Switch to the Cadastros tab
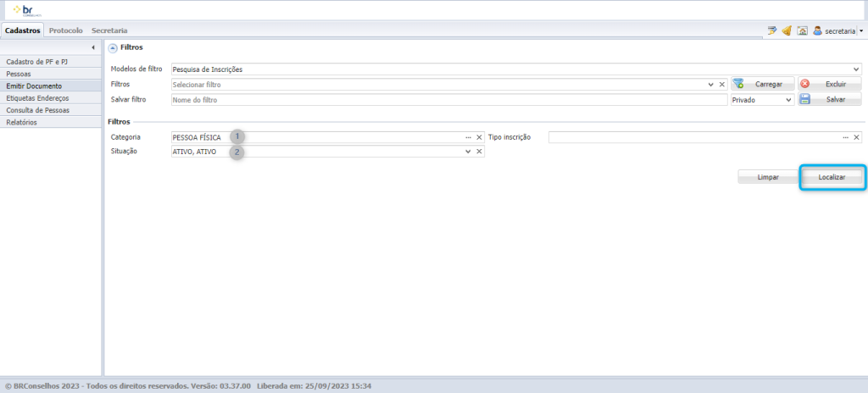This screenshot has height=393, width=868. 23,31
